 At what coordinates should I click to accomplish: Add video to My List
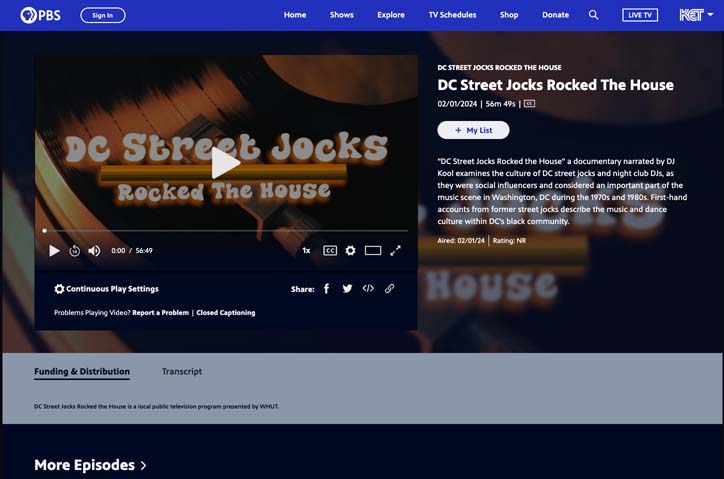pos(473,130)
